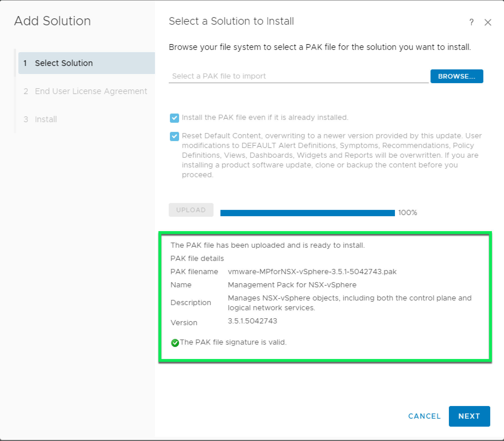The height and width of the screenshot is (441, 504).
Task: Click the PAK filename vmware-MPforNSX-vSphere value
Action: point(312,272)
